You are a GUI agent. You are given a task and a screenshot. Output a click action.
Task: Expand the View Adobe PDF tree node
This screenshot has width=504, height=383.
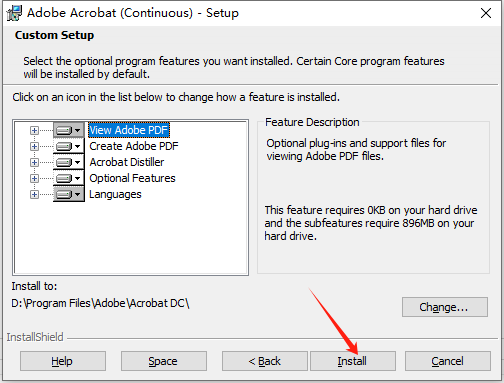(x=34, y=130)
